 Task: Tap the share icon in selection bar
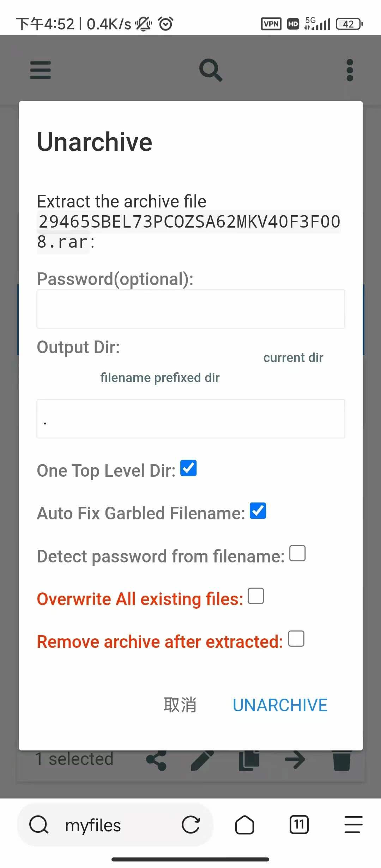[156, 760]
